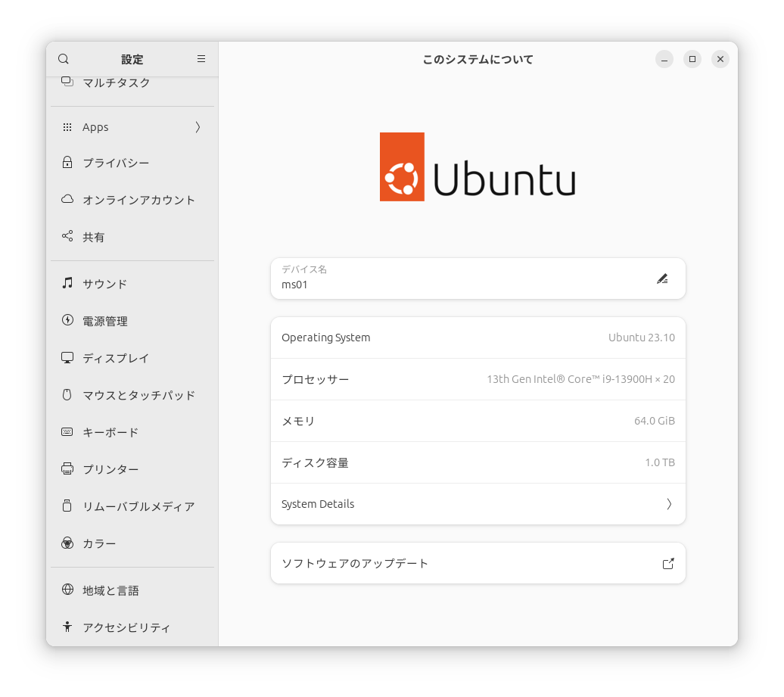Open プリンター settings
Image resolution: width=784 pixels, height=697 pixels.
[x=132, y=469]
